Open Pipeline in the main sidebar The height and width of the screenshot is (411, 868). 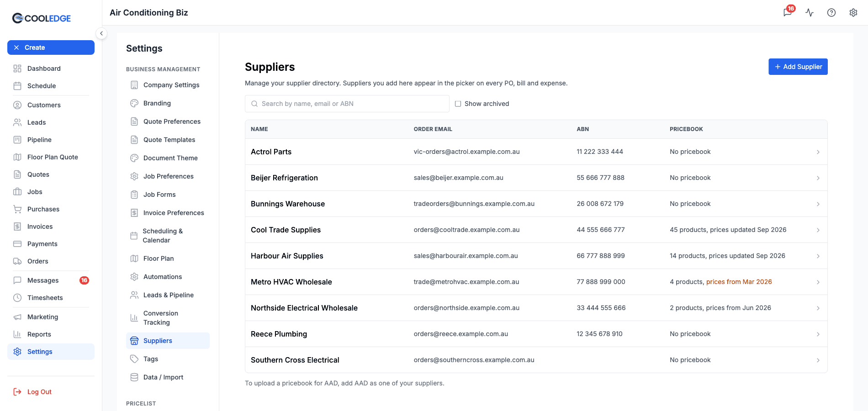[51, 140]
